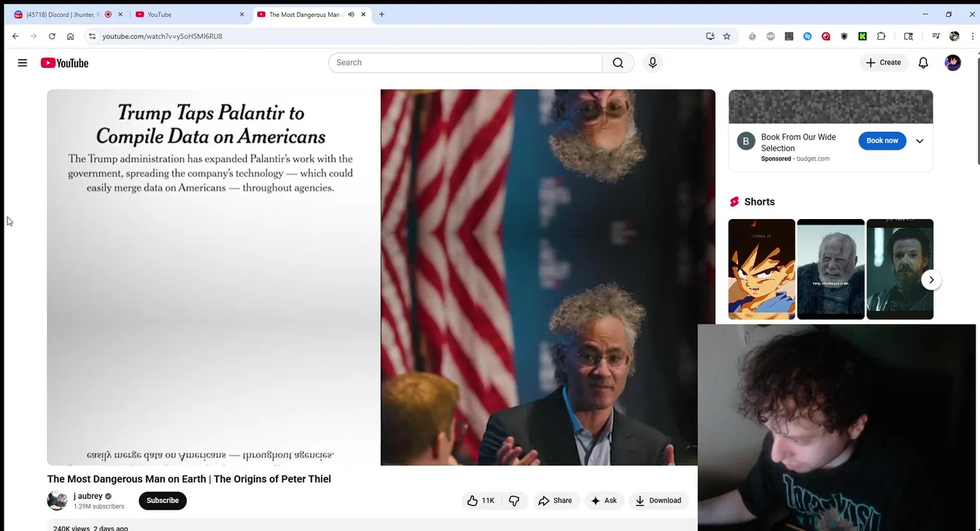Focus the YouTube search field

(465, 63)
